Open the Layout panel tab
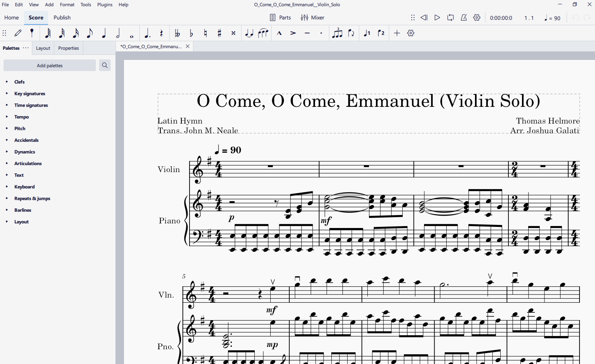Image resolution: width=595 pixels, height=364 pixels. (x=43, y=48)
